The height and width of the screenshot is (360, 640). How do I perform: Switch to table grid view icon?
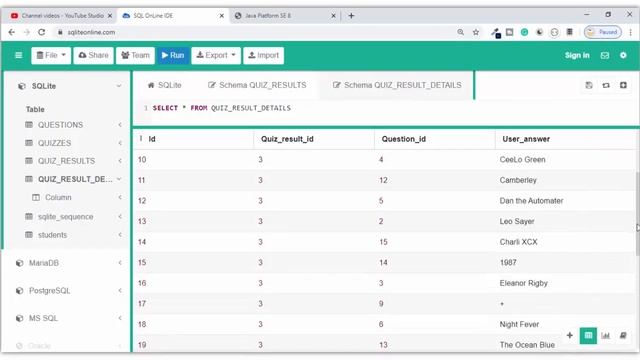588,336
